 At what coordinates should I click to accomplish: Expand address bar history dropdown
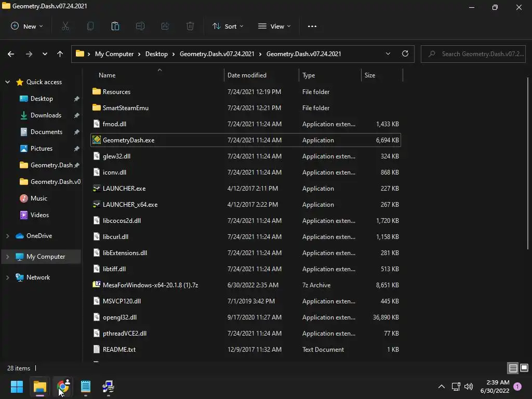pyautogui.click(x=388, y=54)
